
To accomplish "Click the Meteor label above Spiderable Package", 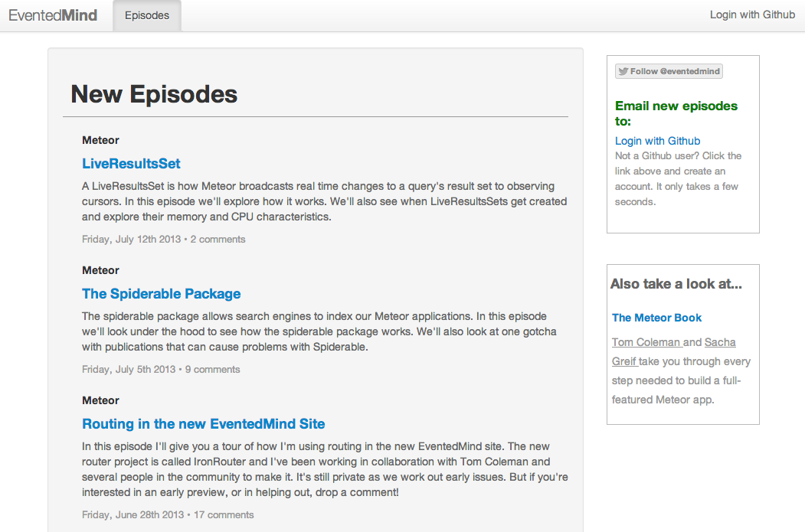I will [100, 270].
